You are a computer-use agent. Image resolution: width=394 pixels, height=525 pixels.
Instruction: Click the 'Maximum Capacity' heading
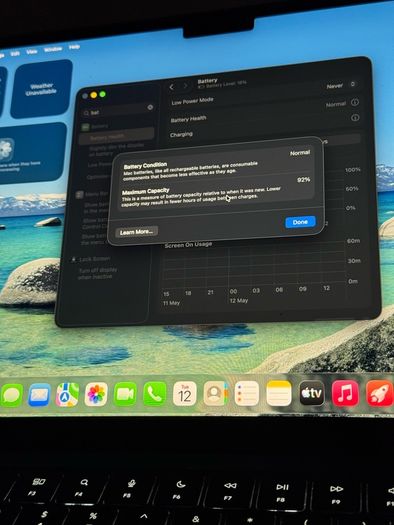(x=146, y=192)
